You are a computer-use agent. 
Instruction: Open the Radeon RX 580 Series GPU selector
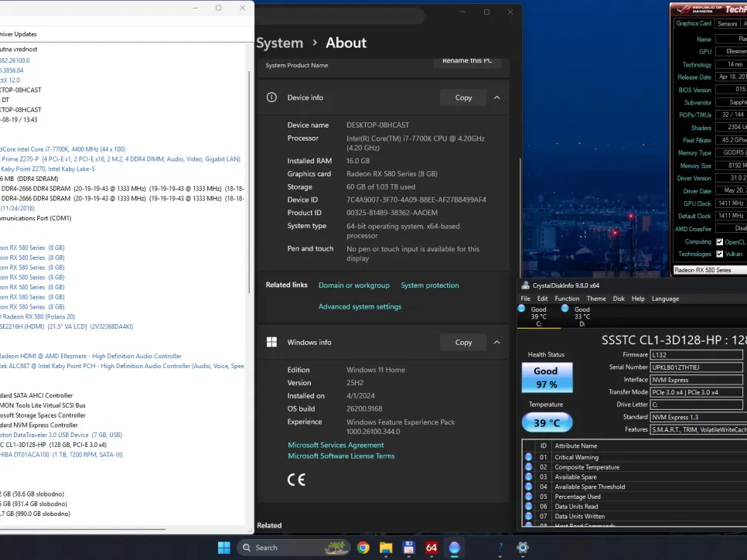(x=710, y=270)
